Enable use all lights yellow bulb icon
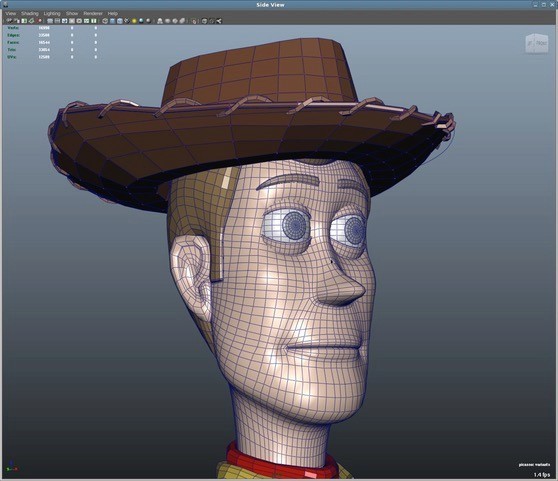The height and width of the screenshot is (481, 558). click(x=134, y=21)
